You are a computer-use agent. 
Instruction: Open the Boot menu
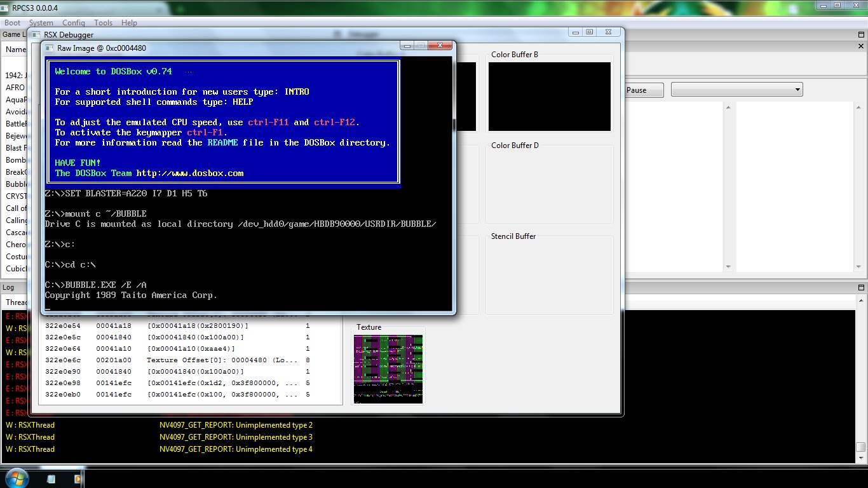pos(12,23)
